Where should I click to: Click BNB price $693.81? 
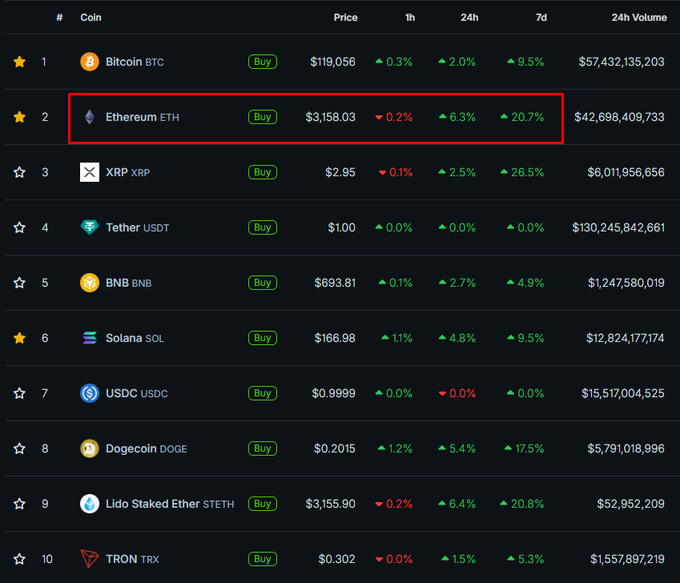(335, 283)
